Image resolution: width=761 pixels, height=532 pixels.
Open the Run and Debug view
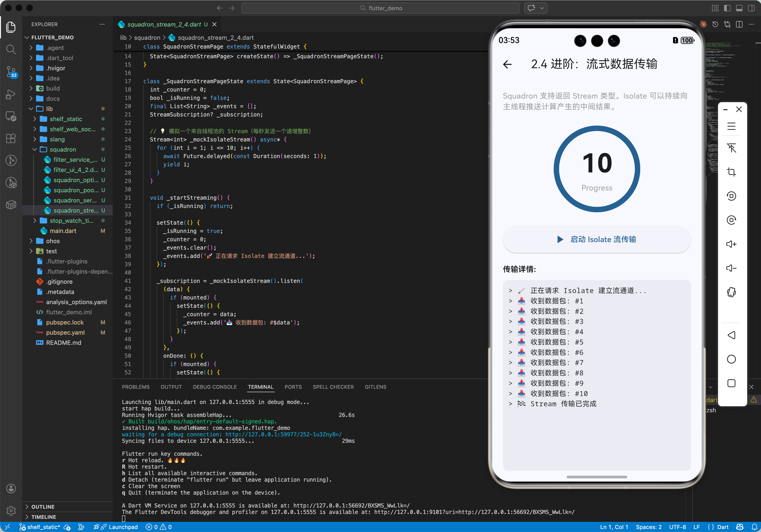point(11,94)
